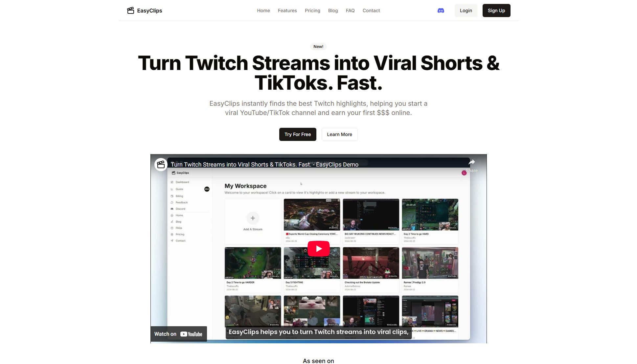Click the video channel avatar icon
Screen dimensions: 637x364
click(161, 165)
